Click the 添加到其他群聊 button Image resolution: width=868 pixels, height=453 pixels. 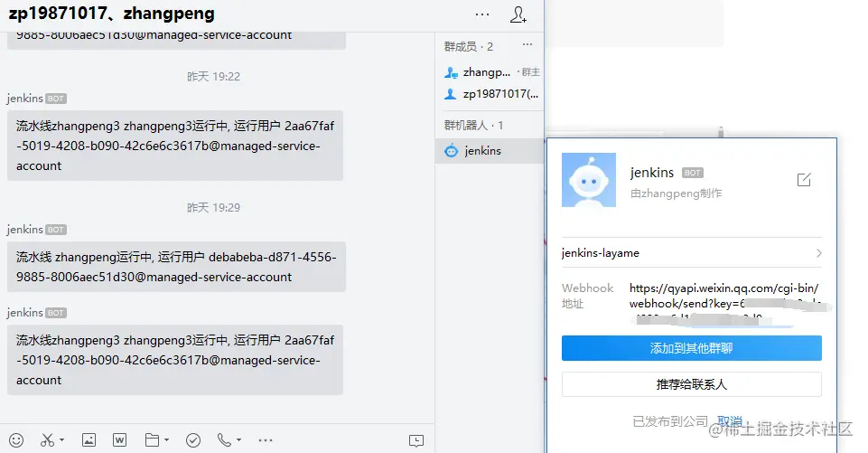pyautogui.click(x=691, y=348)
